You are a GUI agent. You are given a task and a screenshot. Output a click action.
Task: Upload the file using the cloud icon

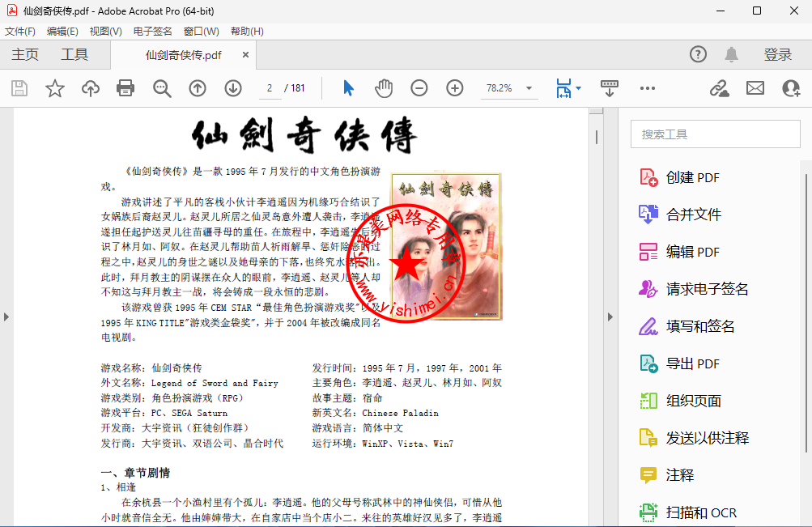click(x=90, y=88)
